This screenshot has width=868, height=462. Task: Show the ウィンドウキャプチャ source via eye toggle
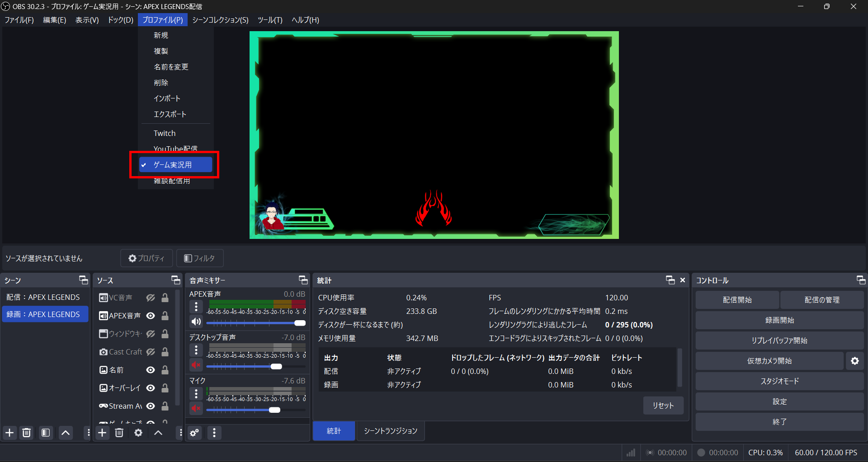click(x=151, y=334)
